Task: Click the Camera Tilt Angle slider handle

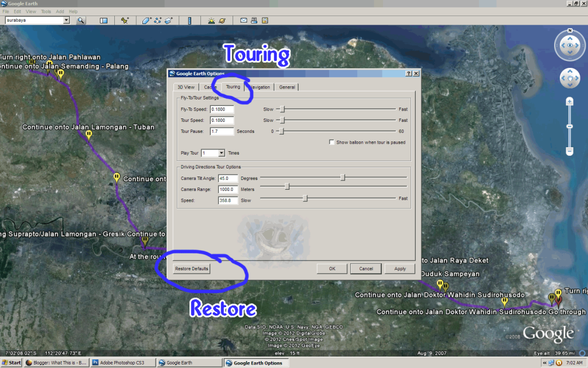Action: tap(343, 178)
